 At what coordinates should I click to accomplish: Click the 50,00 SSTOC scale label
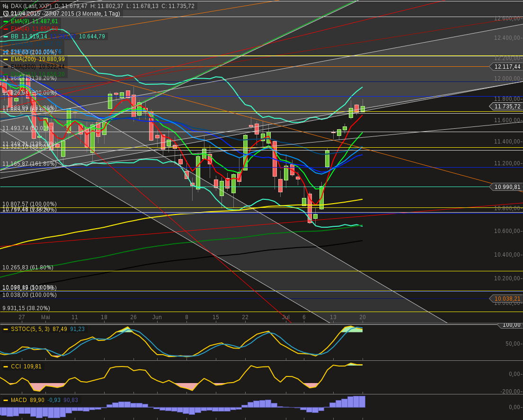pos(513,344)
